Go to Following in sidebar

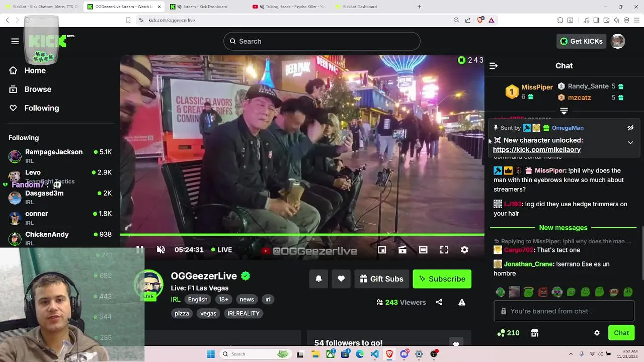34,108
